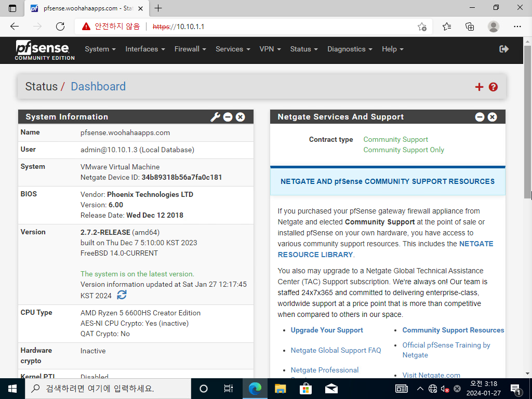The width and height of the screenshot is (532, 399).
Task: Open the Netgate Global Support FAQ link
Action: pyautogui.click(x=336, y=350)
